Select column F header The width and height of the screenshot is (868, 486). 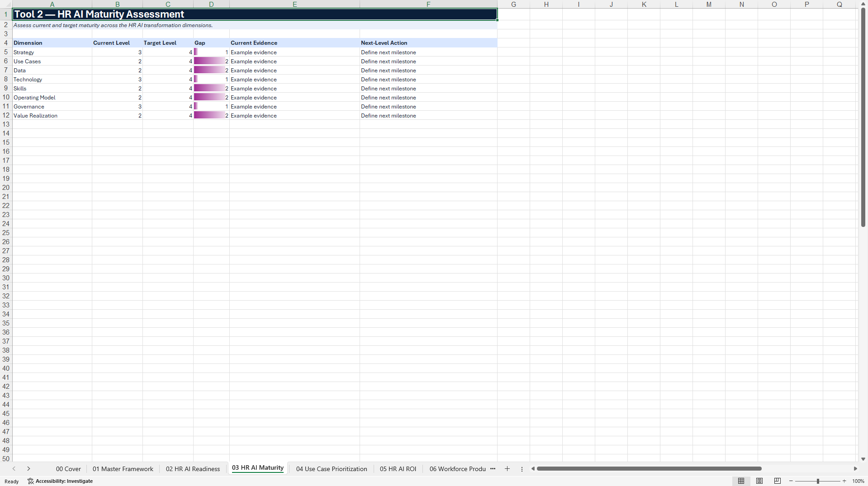[x=428, y=4]
